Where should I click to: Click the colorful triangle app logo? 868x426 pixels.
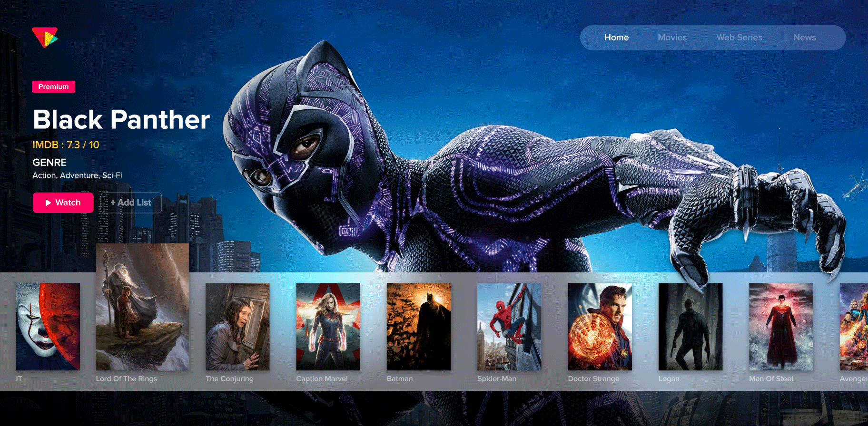coord(45,37)
